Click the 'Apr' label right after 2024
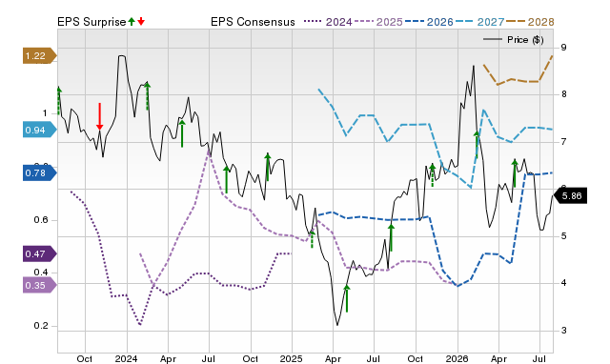Screen dimensions: 610x364 tap(168, 358)
